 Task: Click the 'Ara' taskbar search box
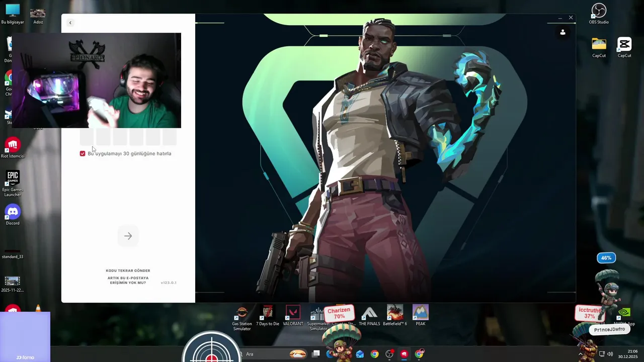click(x=274, y=354)
